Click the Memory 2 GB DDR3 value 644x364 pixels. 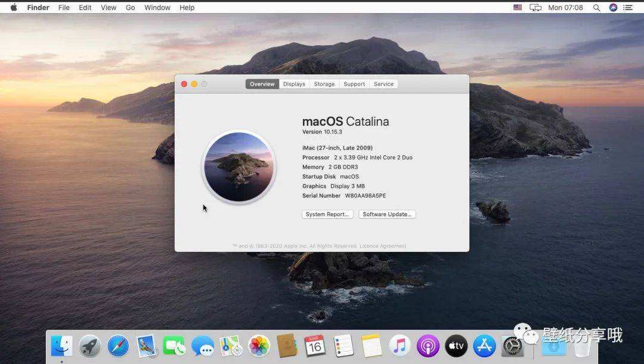343,167
